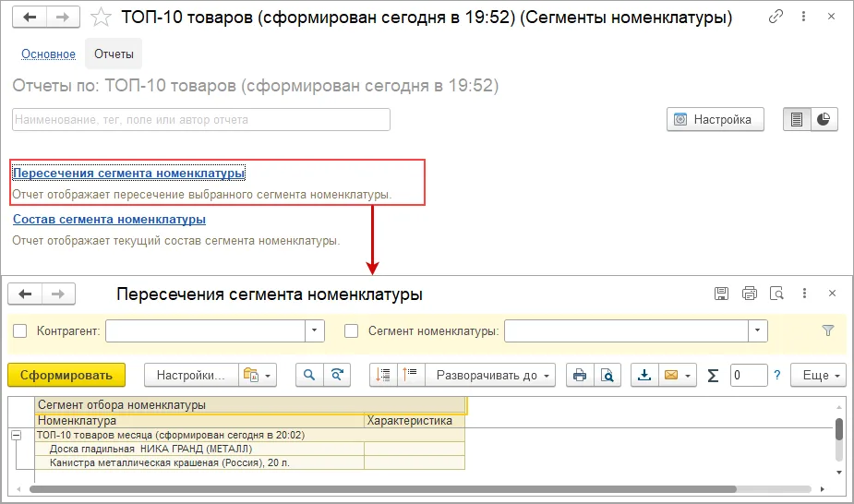This screenshot has width=854, height=504.
Task: Collapse the ТОП-10 товаров месяца group
Action: 17,435
